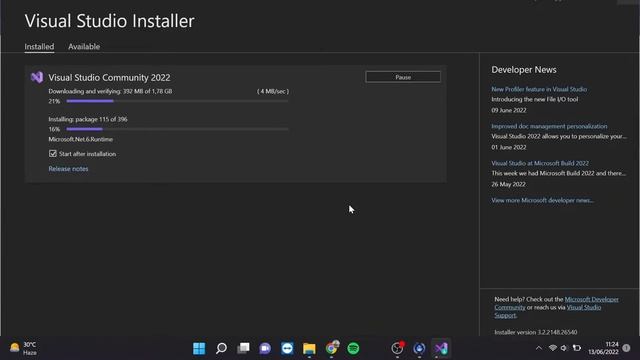
Task: Open TeamViewer from the taskbar
Action: click(287, 348)
